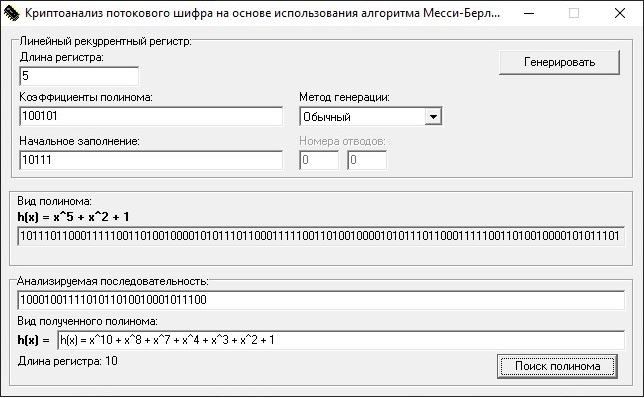The height and width of the screenshot is (398, 644).
Task: Click the application chip icon in title bar
Action: (12, 14)
